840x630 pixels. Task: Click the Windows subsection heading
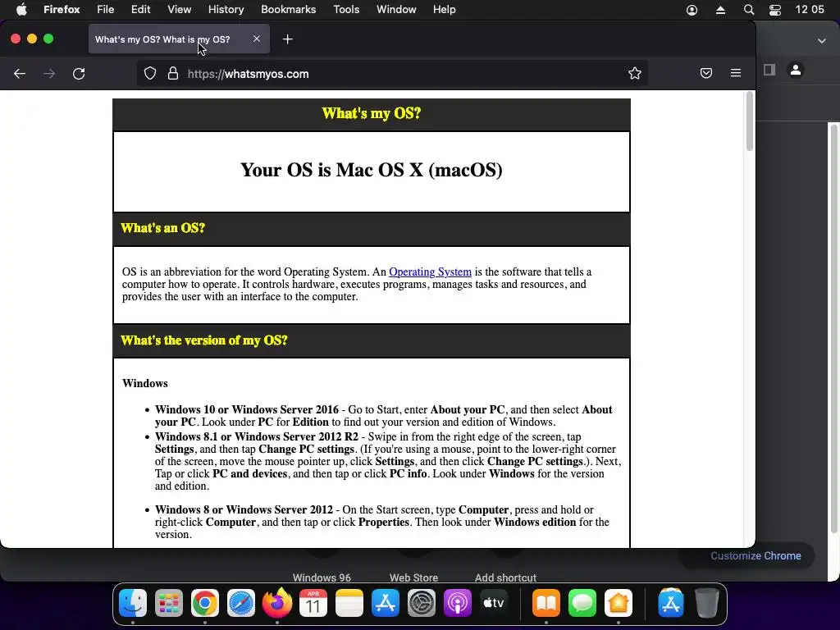pos(145,383)
